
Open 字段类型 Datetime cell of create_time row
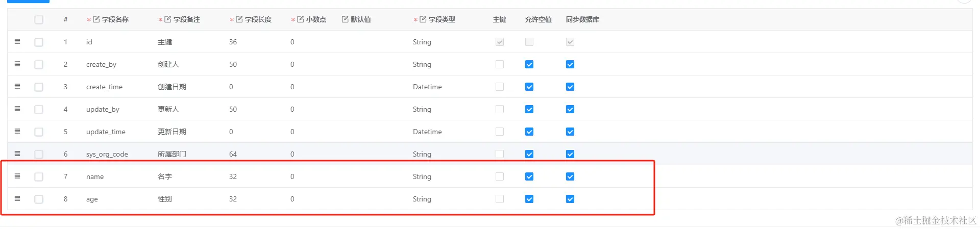(427, 87)
